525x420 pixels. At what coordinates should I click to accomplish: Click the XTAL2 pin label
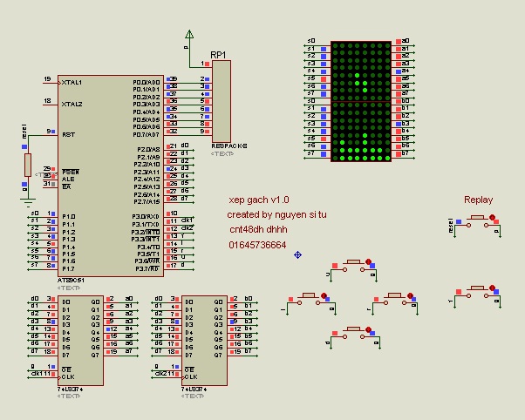coord(72,104)
